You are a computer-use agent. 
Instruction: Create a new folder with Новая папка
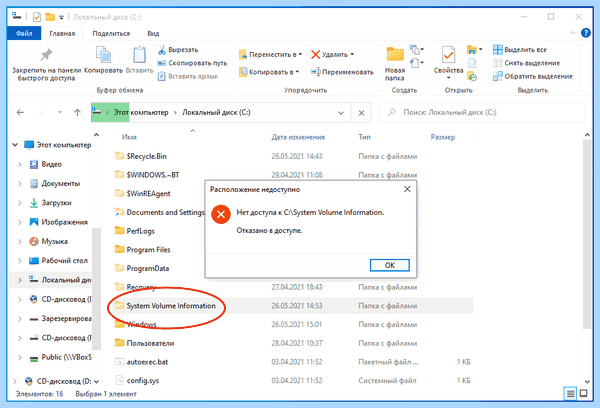[x=395, y=63]
